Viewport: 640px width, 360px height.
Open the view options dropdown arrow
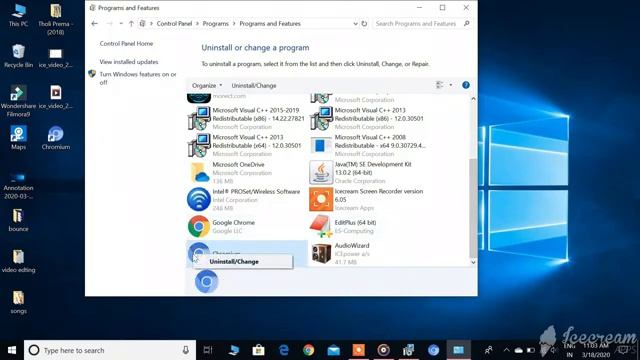point(451,85)
